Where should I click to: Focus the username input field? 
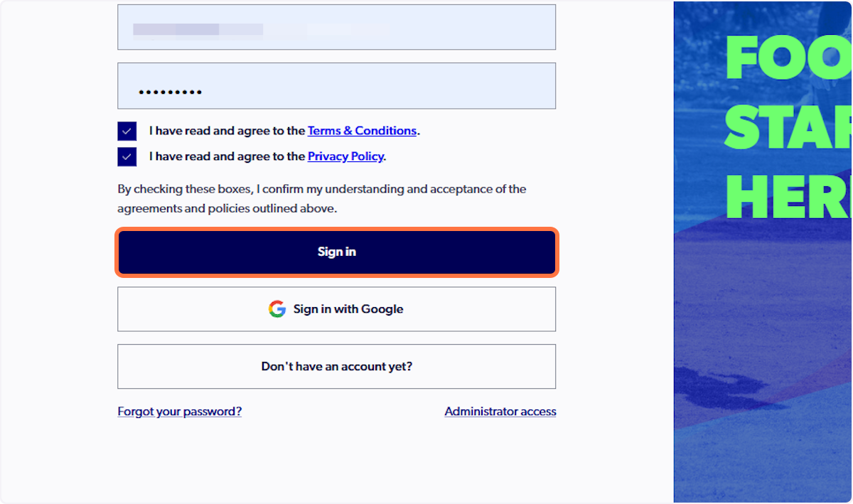(336, 26)
